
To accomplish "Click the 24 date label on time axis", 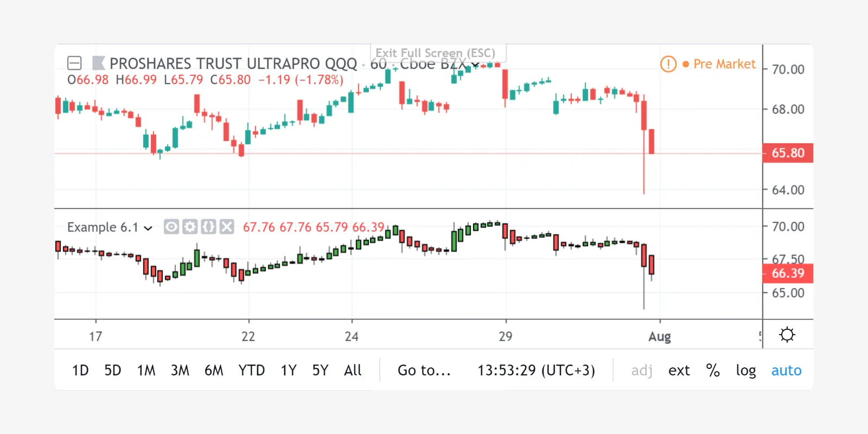I will tap(352, 337).
